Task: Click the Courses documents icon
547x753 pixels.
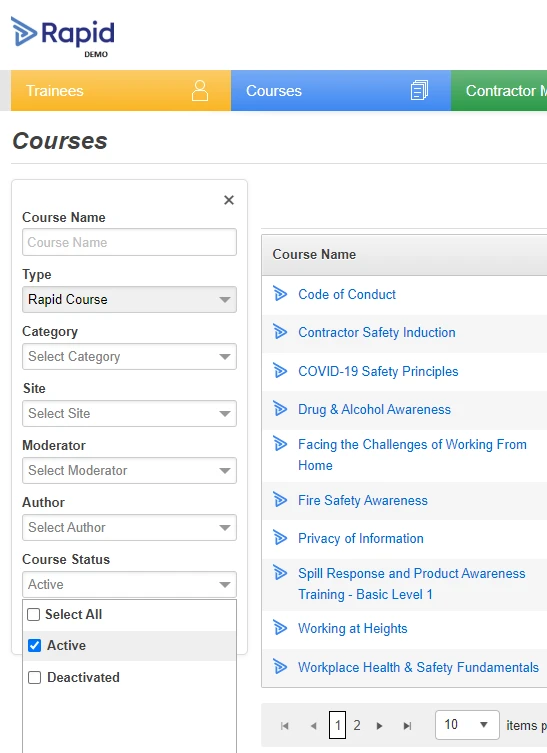Action: (419, 90)
